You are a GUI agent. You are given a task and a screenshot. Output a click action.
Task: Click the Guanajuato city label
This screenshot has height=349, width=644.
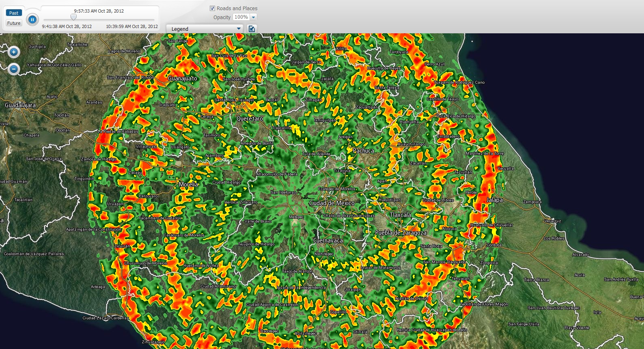183,78
